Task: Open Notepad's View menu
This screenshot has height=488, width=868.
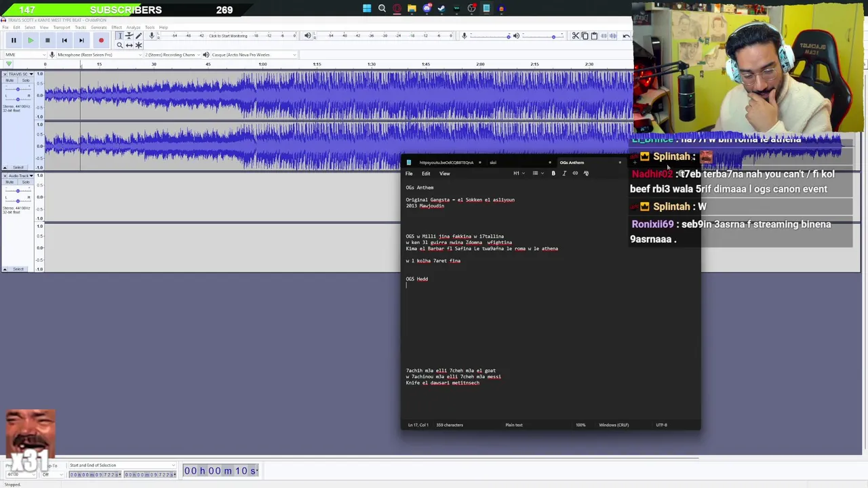Action: click(445, 174)
